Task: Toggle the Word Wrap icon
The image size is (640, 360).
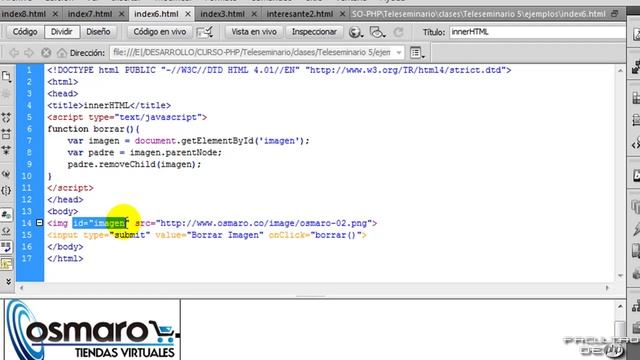Action: coord(6,247)
